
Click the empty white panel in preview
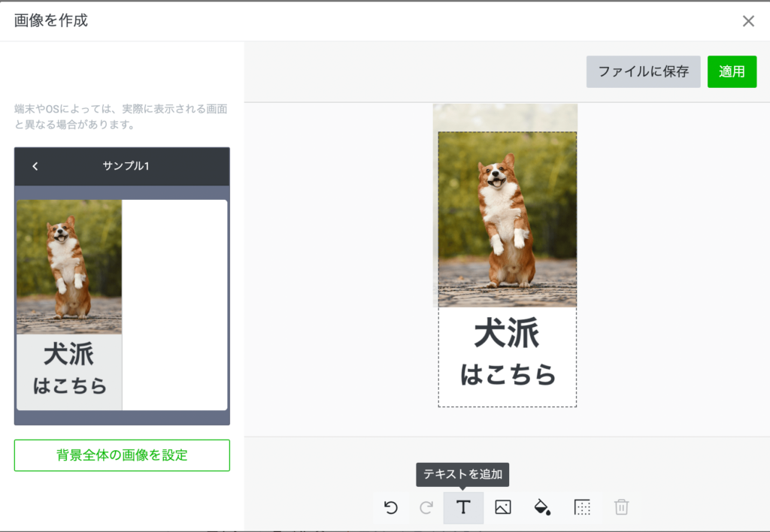point(174,304)
